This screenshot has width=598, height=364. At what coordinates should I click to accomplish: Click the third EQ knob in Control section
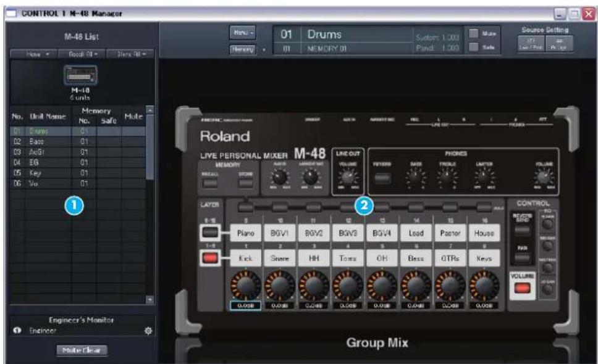548,268
